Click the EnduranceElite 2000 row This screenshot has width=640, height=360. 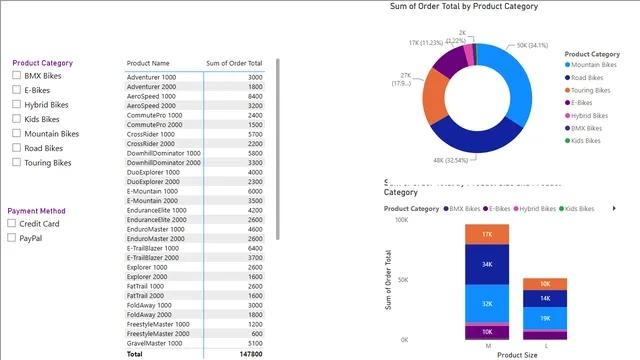click(x=194, y=220)
